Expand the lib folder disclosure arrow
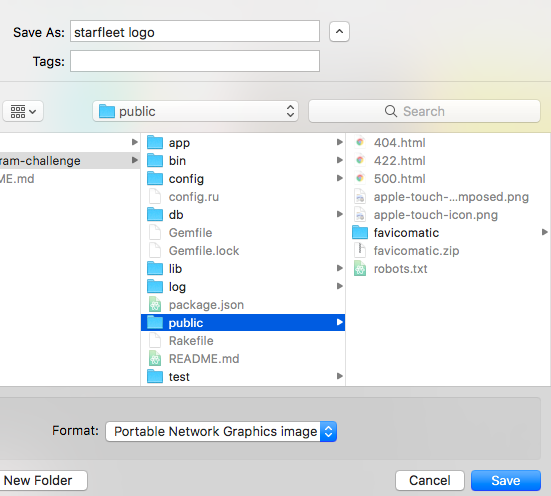Viewport: 551px width, 496px height. click(339, 268)
